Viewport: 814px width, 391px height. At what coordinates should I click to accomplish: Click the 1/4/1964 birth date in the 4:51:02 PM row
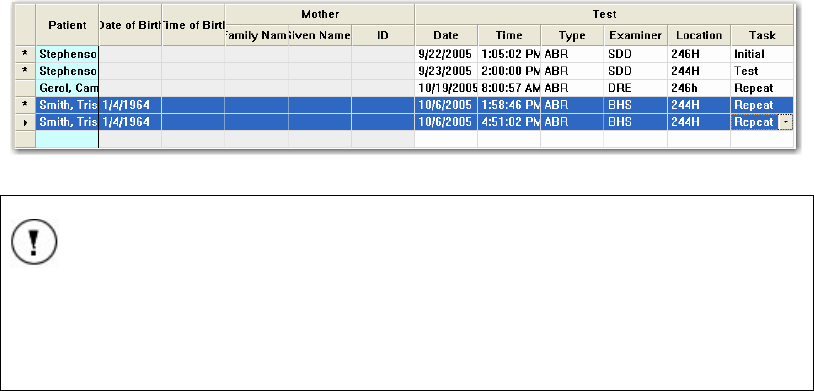130,122
